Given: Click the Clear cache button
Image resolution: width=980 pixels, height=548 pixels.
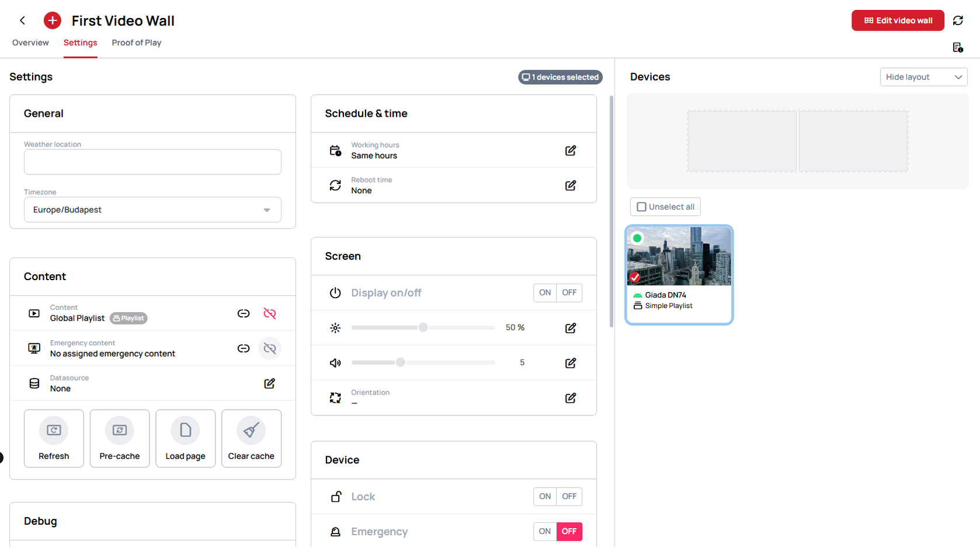Looking at the screenshot, I should tap(251, 438).
